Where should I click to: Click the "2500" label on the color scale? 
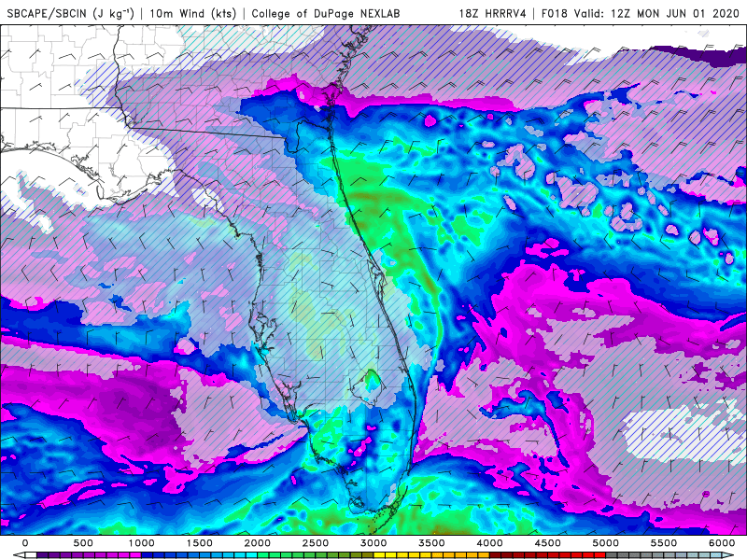(x=316, y=543)
